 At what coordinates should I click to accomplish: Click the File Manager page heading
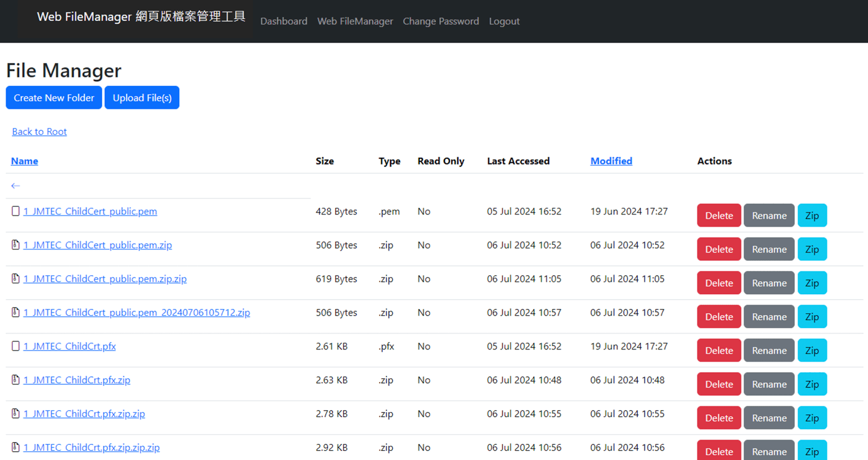click(64, 71)
